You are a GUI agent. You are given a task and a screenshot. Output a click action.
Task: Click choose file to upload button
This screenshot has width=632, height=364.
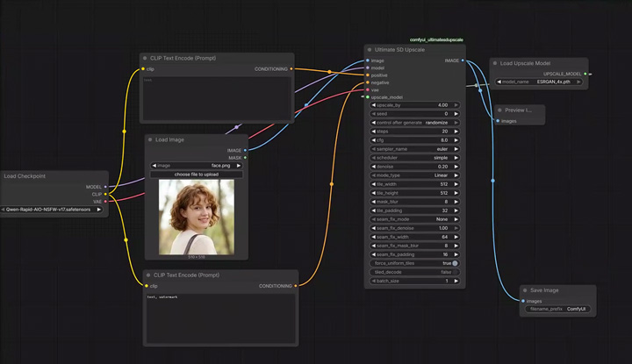(x=197, y=175)
